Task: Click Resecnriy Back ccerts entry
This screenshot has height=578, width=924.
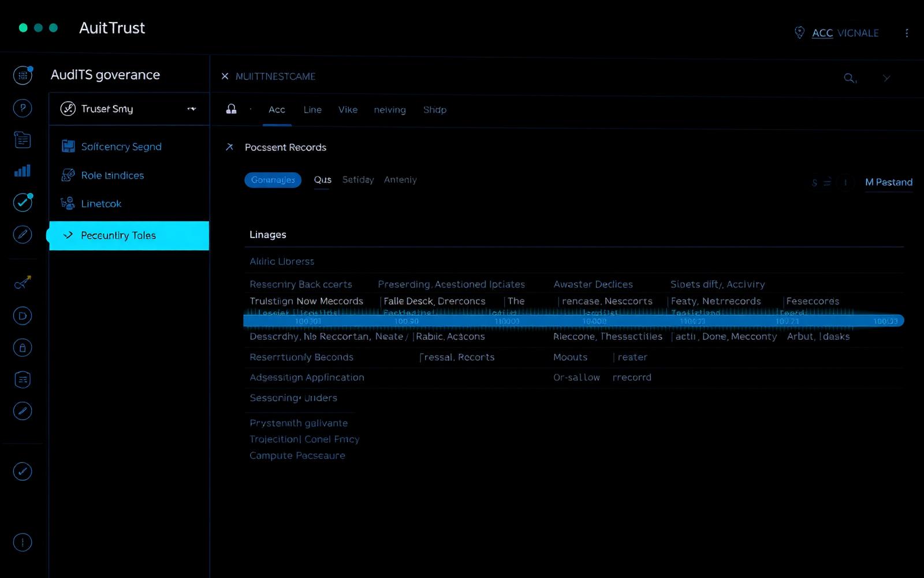Action: [x=301, y=284]
